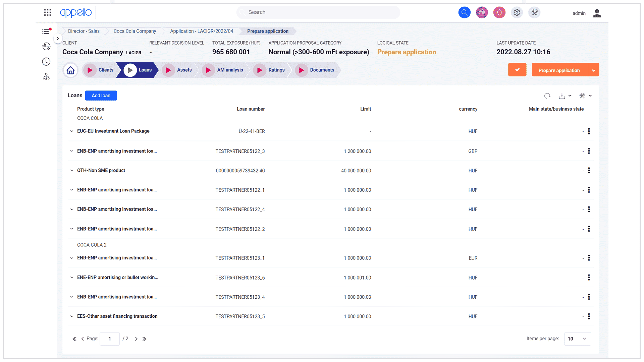This screenshot has width=644, height=362.
Task: Click the home/dashboard navigation icon
Action: (71, 70)
